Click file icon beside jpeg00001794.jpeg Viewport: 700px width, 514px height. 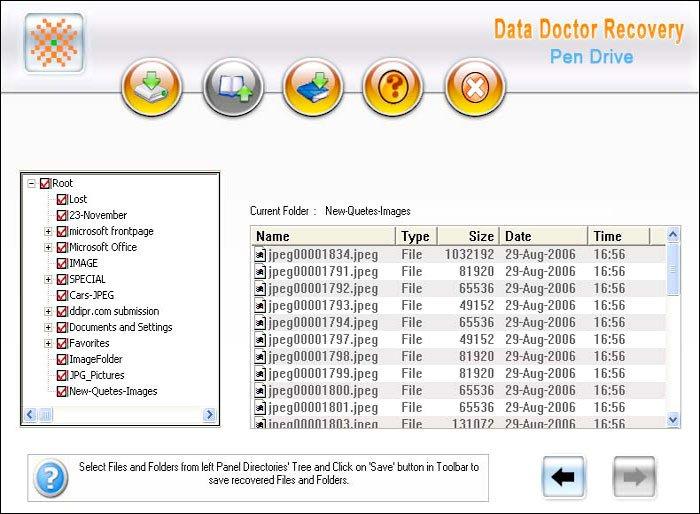(x=260, y=322)
